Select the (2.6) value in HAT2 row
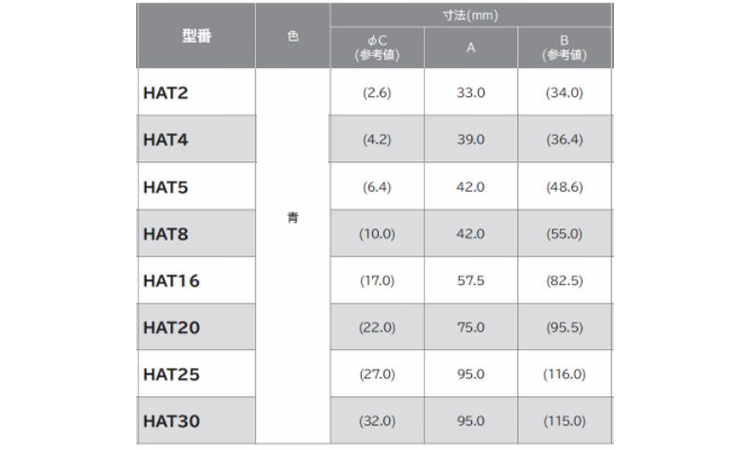750x450 pixels. click(378, 93)
